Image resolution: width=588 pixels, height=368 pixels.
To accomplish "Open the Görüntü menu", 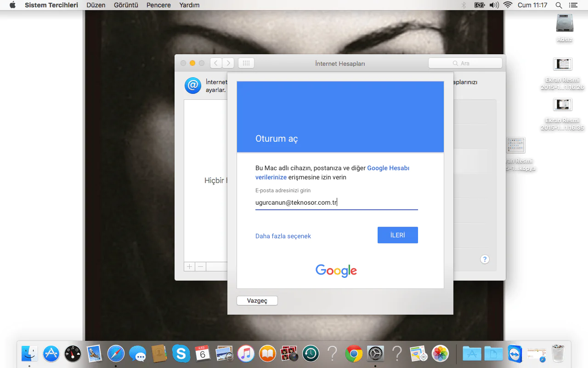I will coord(126,5).
